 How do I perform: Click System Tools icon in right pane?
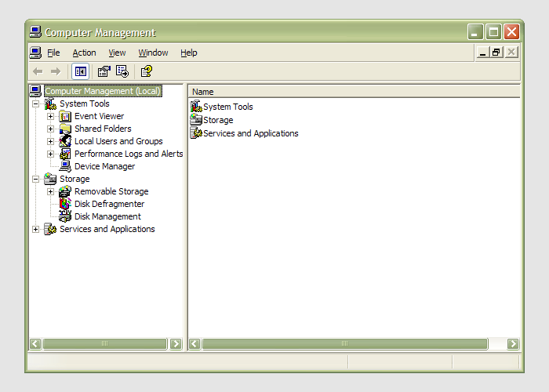(196, 107)
